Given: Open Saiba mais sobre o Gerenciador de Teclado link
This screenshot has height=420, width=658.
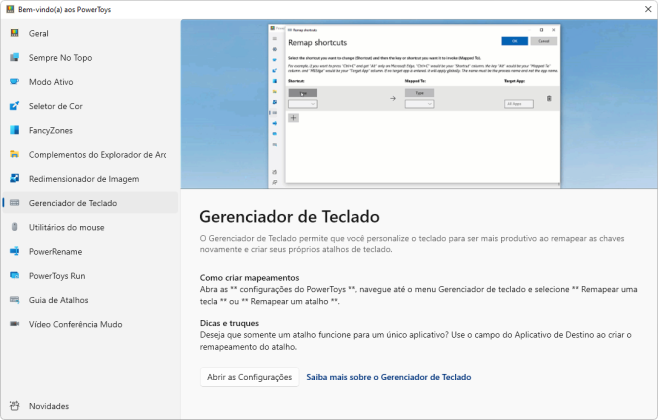Looking at the screenshot, I should pyautogui.click(x=389, y=377).
